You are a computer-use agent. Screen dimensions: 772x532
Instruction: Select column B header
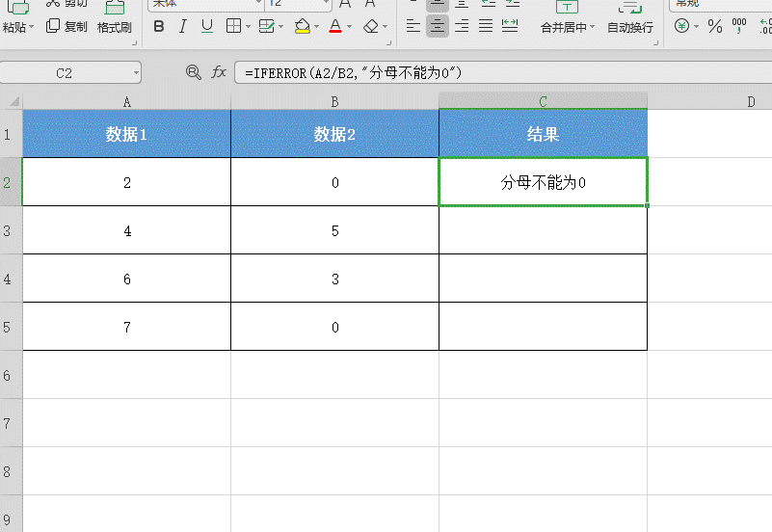(334, 101)
